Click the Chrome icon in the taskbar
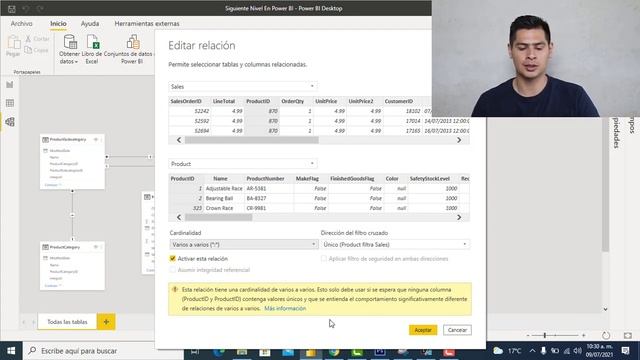This screenshot has height=360, width=640. [x=334, y=352]
